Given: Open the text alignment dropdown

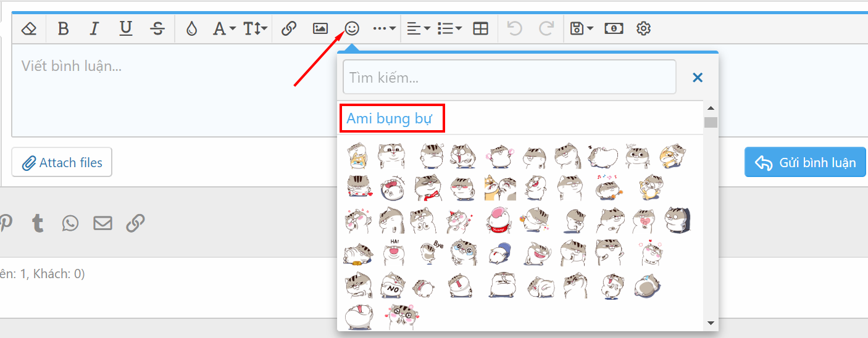Looking at the screenshot, I should click(x=419, y=28).
